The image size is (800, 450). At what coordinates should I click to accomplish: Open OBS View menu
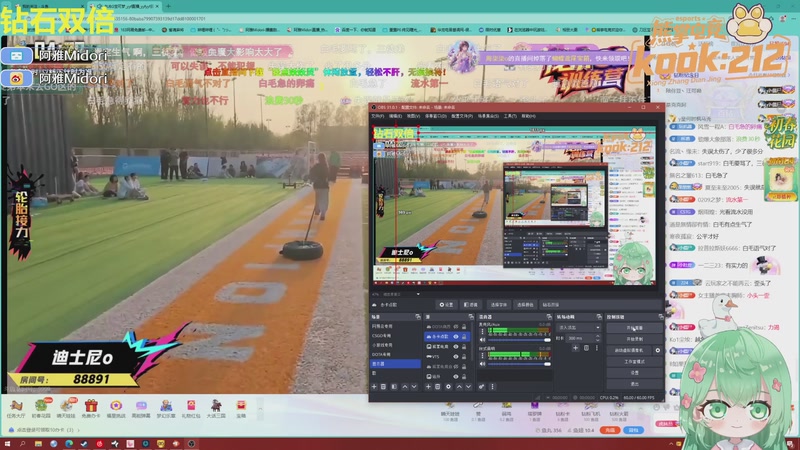[413, 116]
